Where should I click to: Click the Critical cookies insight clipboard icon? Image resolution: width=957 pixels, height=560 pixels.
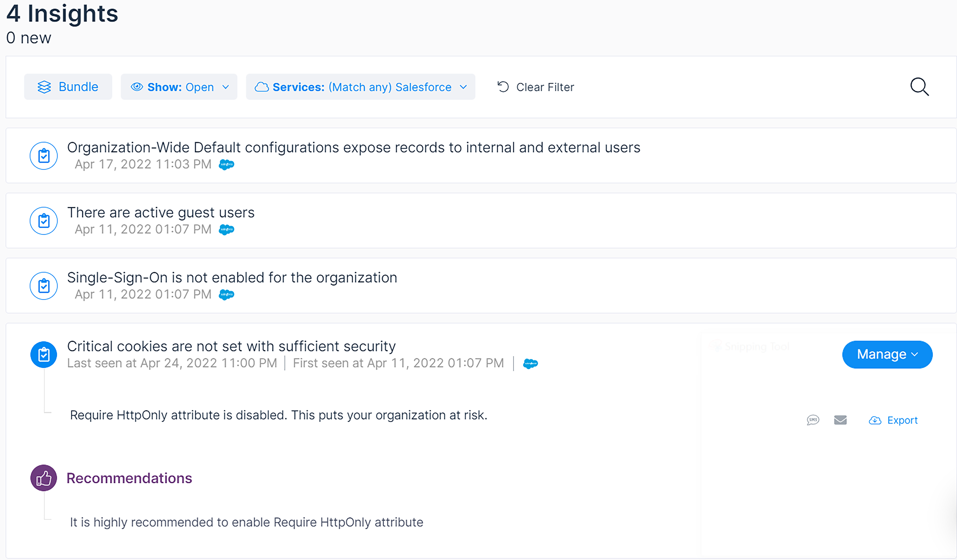pyautogui.click(x=44, y=355)
